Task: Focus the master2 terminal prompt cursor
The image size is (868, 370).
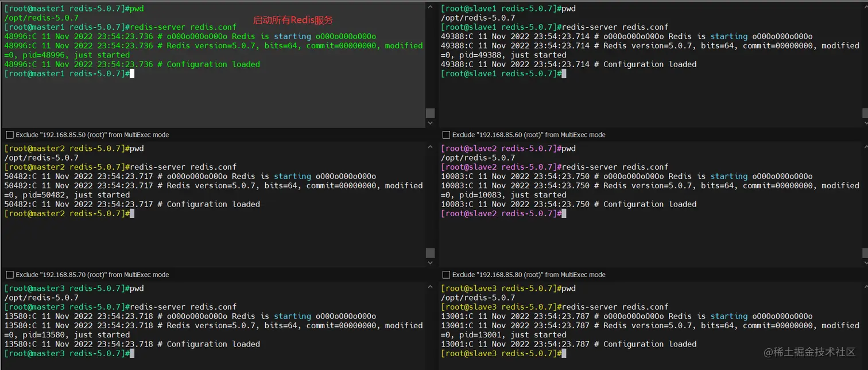Action: 132,213
